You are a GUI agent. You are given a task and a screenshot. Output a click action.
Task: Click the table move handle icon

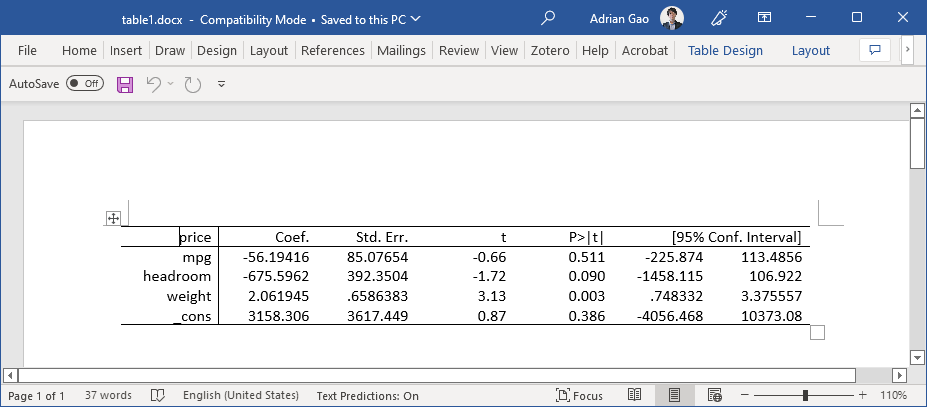[113, 218]
